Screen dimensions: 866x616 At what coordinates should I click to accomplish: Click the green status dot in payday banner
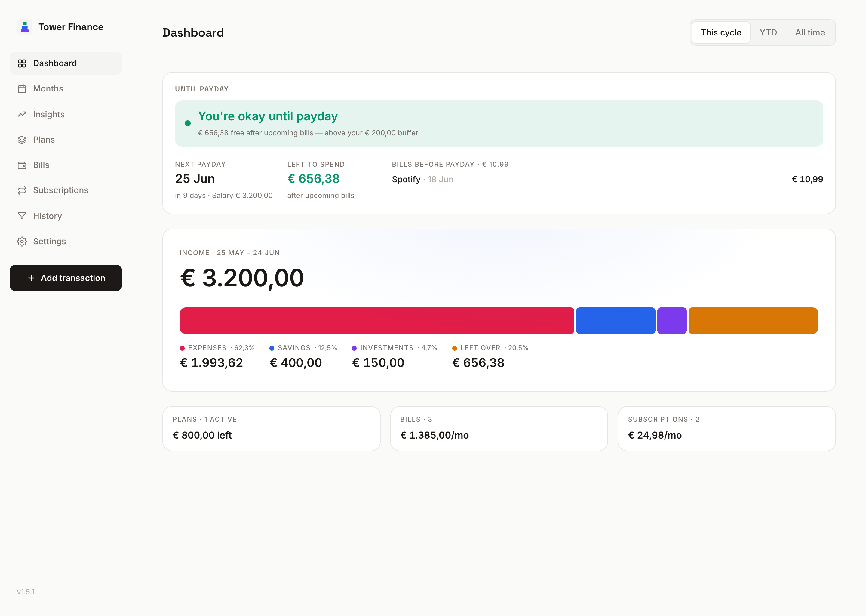[187, 123]
